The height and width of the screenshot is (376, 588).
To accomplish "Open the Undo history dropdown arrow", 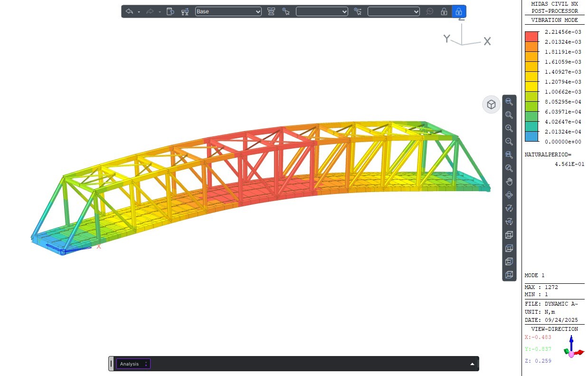I will pyautogui.click(x=139, y=12).
